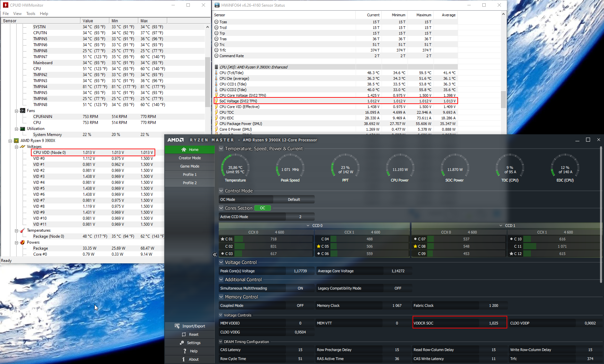Click the HWiNFO64 title bar app icon
604x364 pixels.
pyautogui.click(x=217, y=5)
